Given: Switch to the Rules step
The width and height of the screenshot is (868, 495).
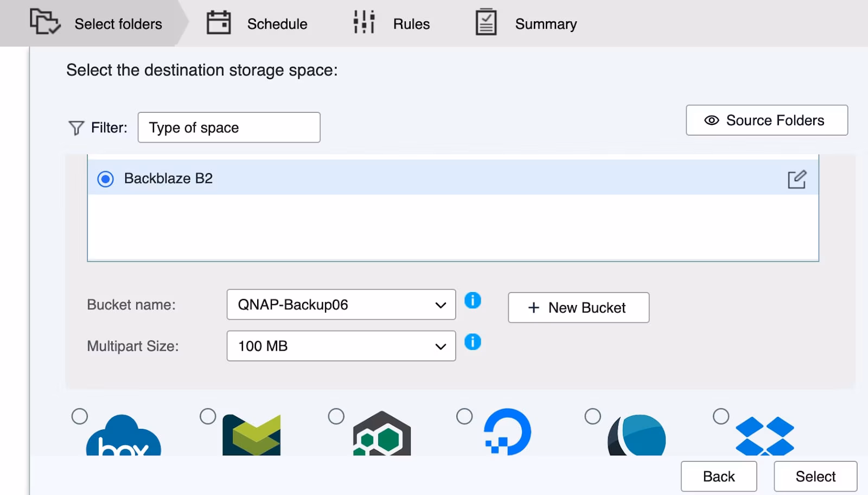Looking at the screenshot, I should pos(391,24).
